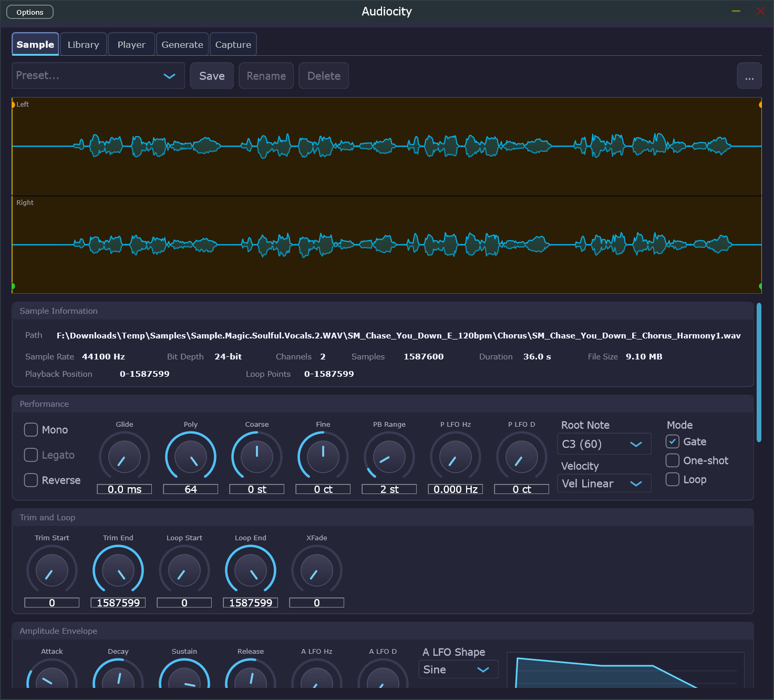Click the Fine value field 0 ct
This screenshot has width=774, height=700.
click(x=323, y=489)
